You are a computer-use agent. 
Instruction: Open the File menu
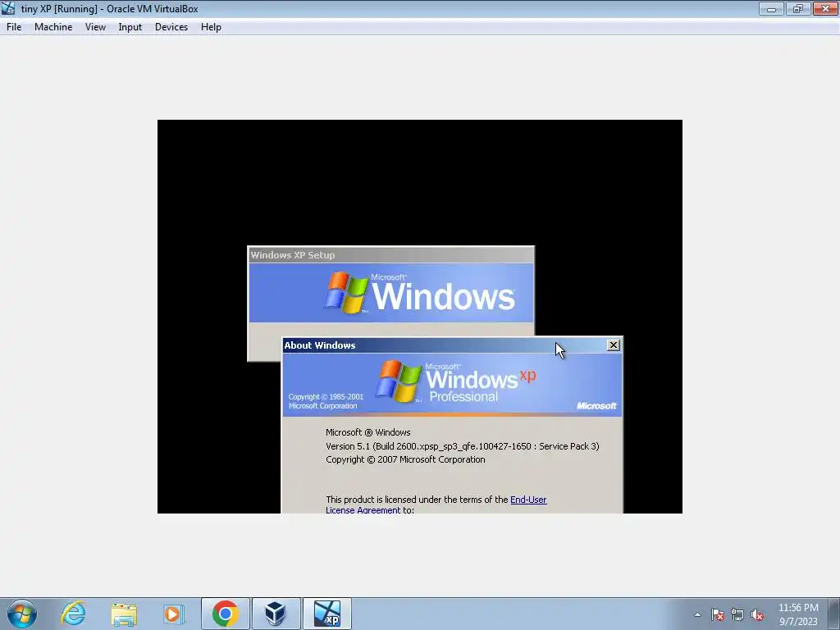14,27
